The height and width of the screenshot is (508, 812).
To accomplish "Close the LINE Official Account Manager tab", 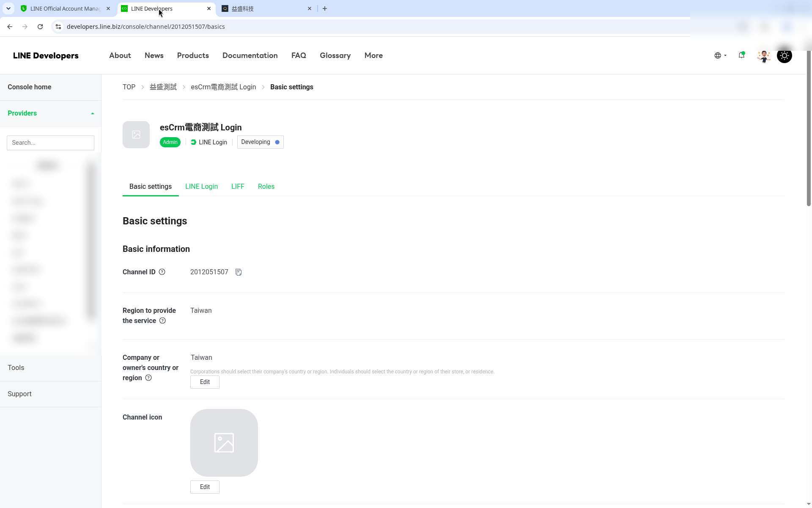I will (x=108, y=8).
